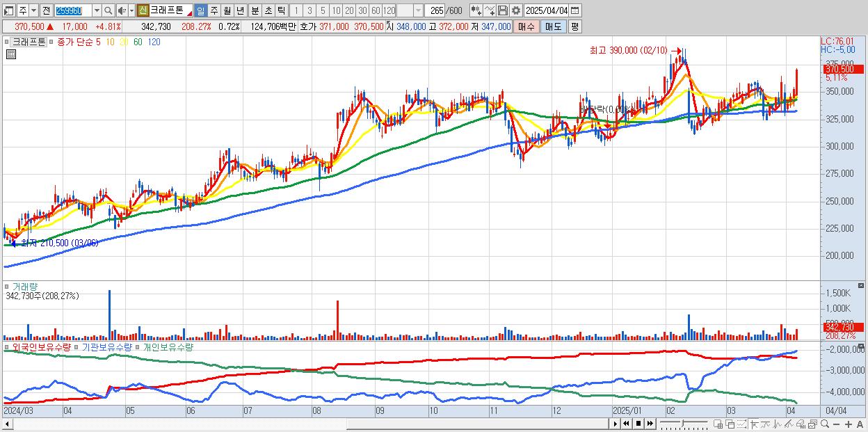Viewport: 868px width, 432px height.
Task: Select the 30 interval button
Action: pos(362,10)
